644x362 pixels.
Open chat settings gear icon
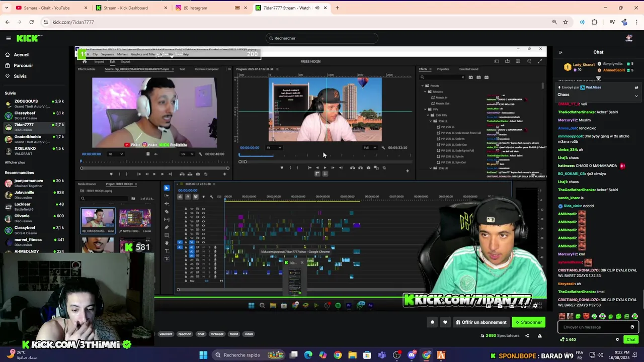click(x=617, y=339)
